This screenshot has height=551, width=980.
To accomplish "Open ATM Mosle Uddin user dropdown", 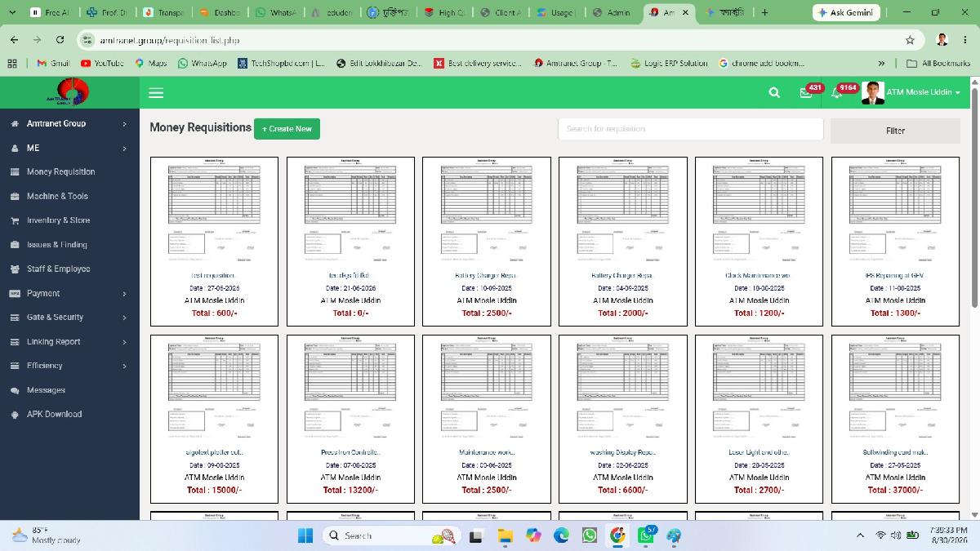I will [x=911, y=92].
